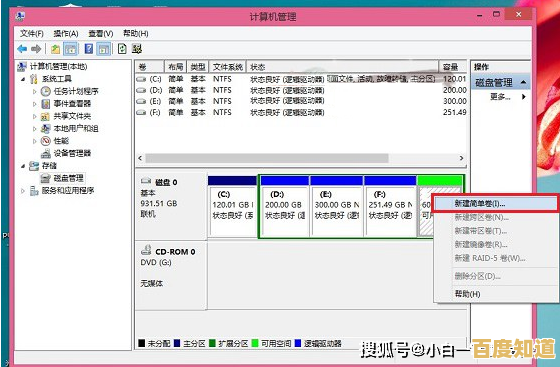The image size is (560, 367).
Task: Select the (F:) 251.49 GB partition block
Action: [x=390, y=206]
